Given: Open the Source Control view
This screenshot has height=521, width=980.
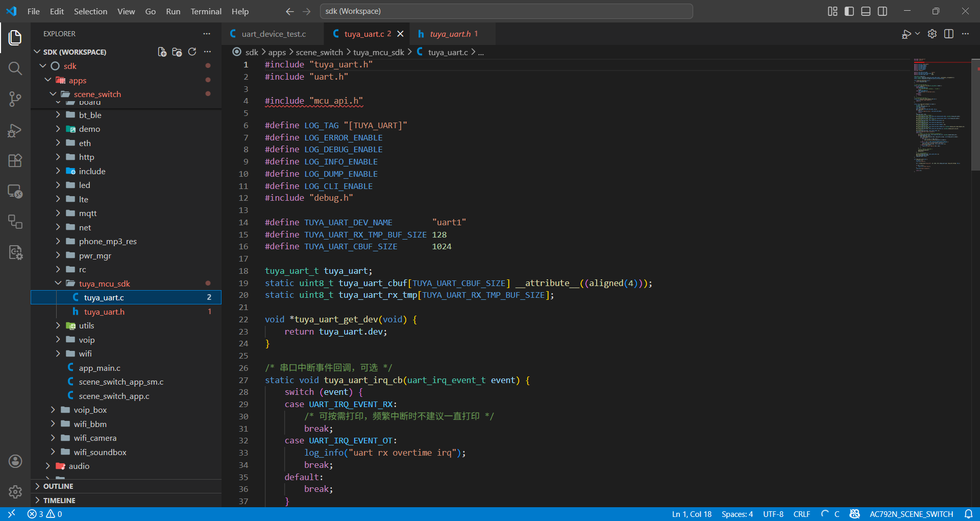Looking at the screenshot, I should 15,99.
